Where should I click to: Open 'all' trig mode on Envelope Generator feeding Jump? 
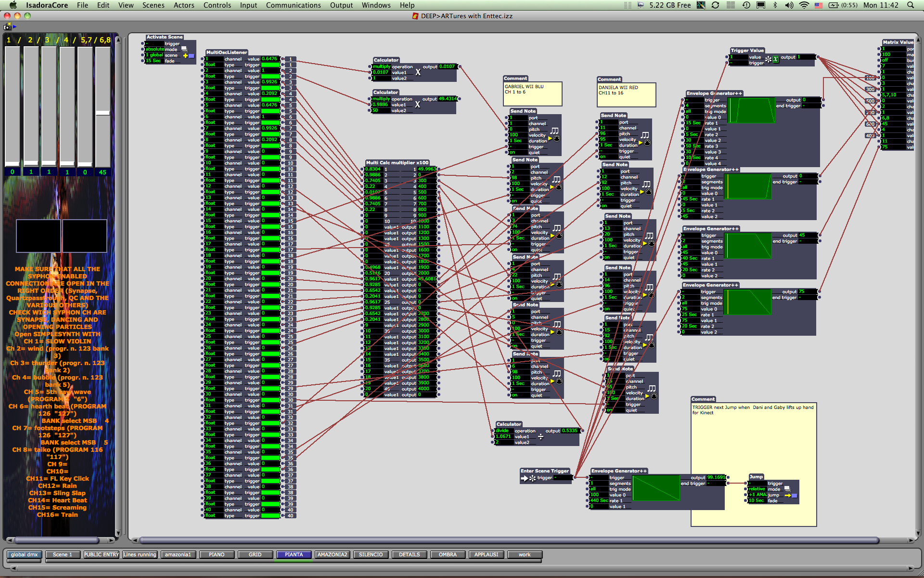598,489
